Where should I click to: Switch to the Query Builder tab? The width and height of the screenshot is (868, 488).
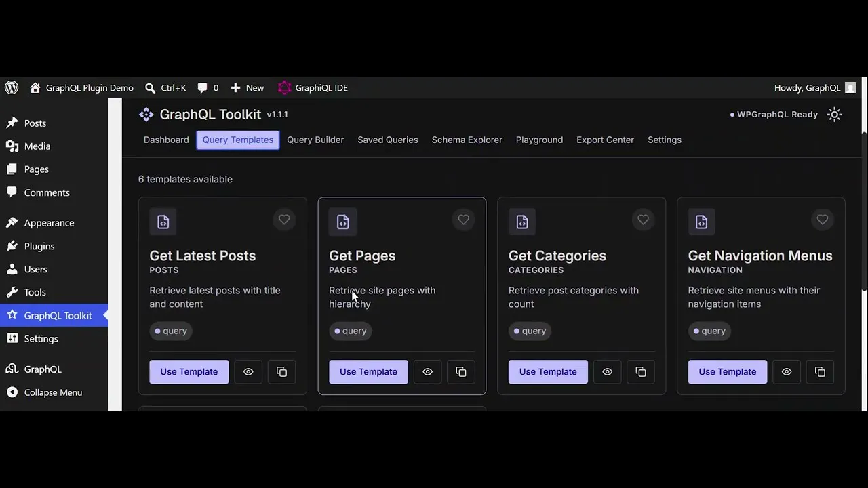(x=315, y=140)
